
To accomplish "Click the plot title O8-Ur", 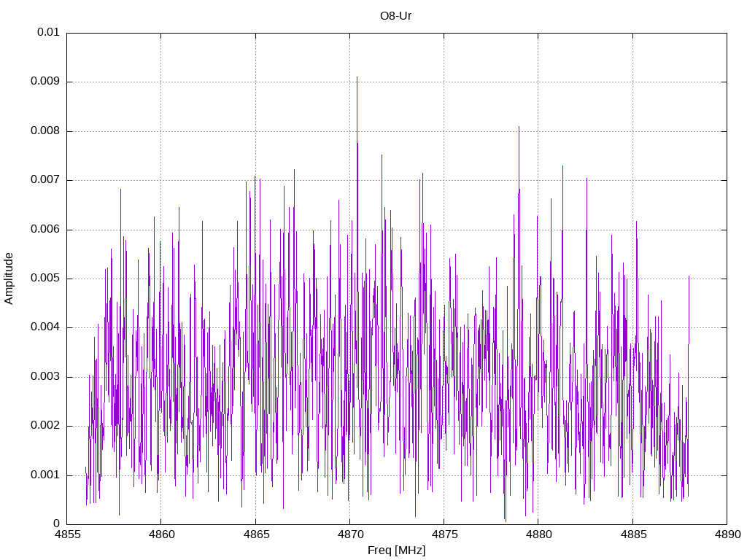I will click(395, 16).
